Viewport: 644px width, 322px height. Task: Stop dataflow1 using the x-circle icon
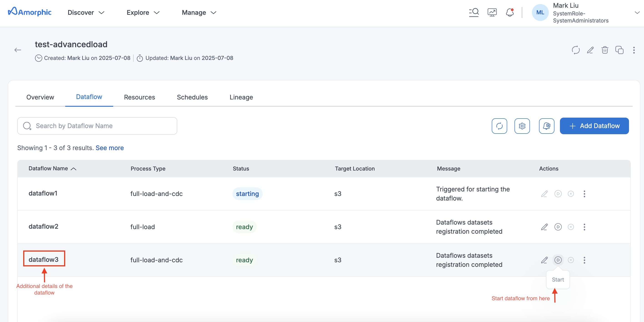[x=571, y=194]
